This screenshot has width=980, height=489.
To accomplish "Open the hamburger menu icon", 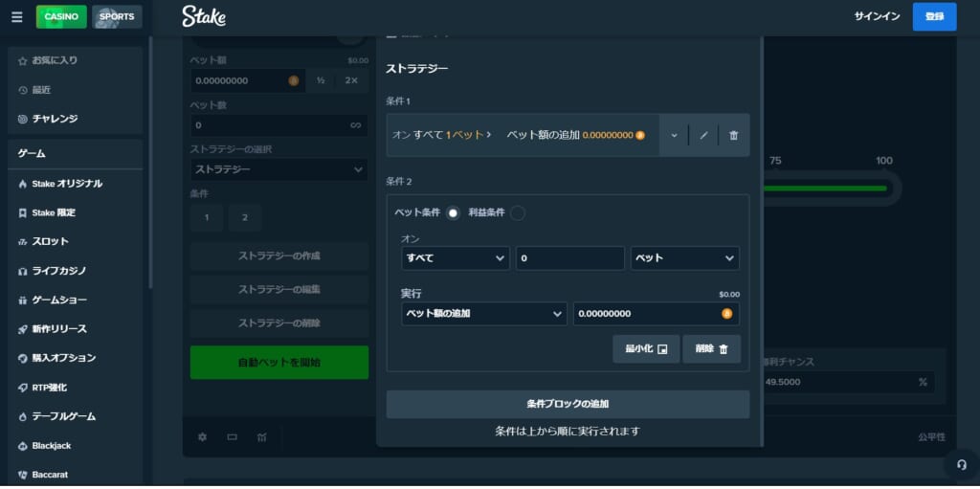I will 17,17.
